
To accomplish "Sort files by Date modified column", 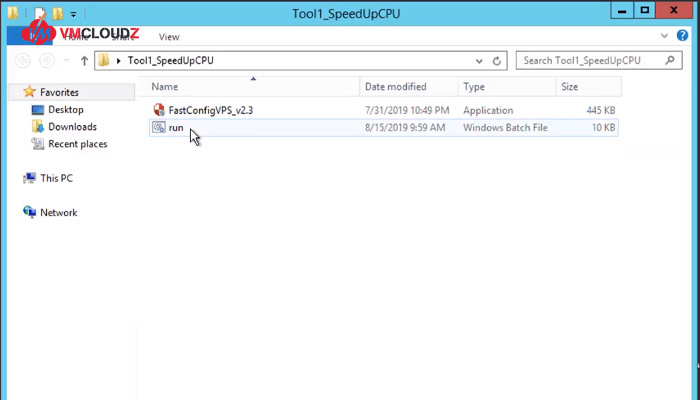I will click(x=408, y=87).
